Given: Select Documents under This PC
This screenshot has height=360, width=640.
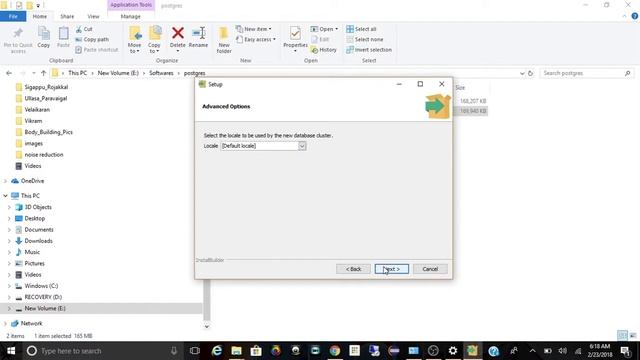Looking at the screenshot, I should (x=39, y=230).
